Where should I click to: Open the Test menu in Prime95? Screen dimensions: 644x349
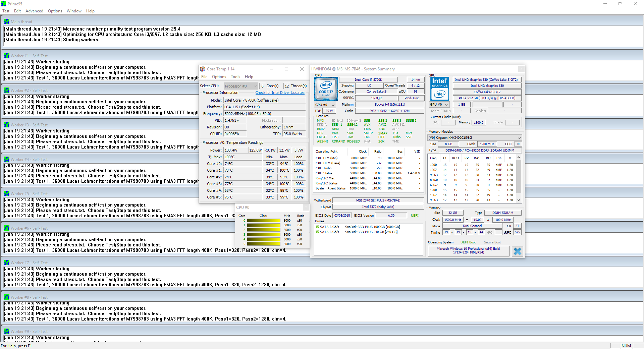click(x=6, y=11)
